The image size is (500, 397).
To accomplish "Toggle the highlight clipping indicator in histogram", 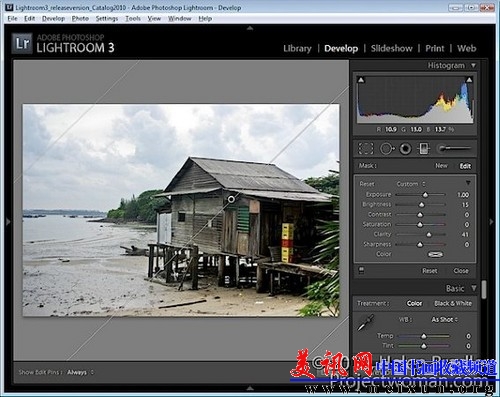I will pyautogui.click(x=469, y=80).
